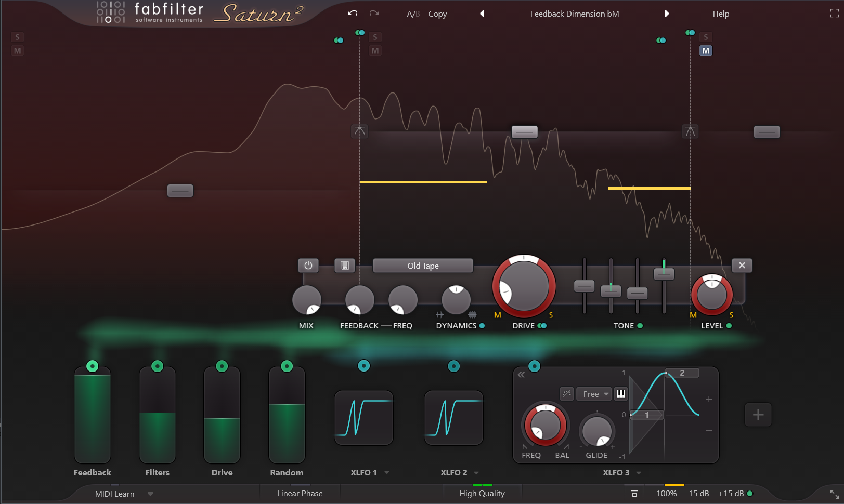844x504 pixels.
Task: Go to the next preset with the right arrow
Action: pyautogui.click(x=667, y=14)
